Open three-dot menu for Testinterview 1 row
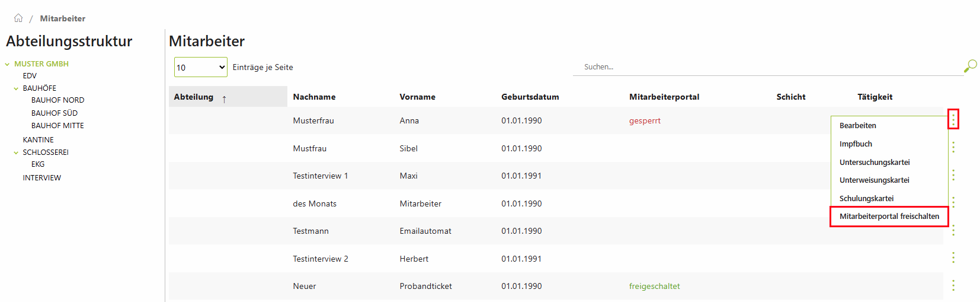 pos(953,175)
